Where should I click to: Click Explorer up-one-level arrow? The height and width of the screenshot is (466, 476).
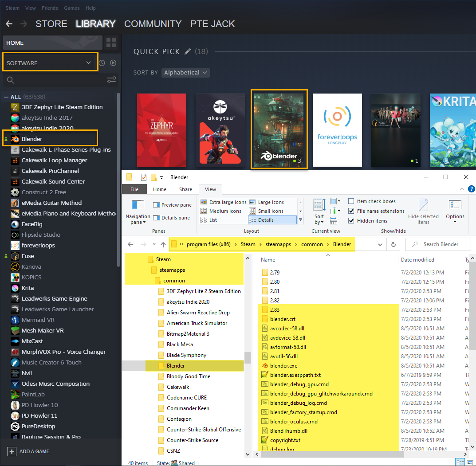pos(163,244)
